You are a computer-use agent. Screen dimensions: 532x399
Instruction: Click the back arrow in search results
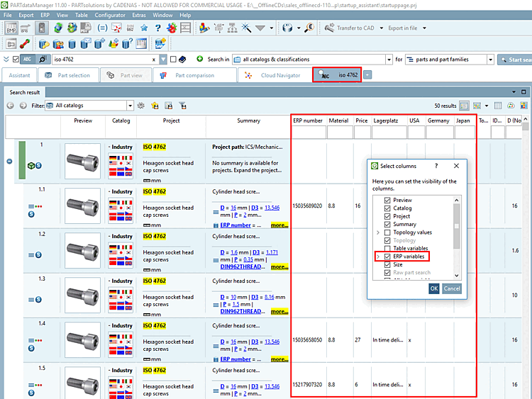[x=11, y=106]
